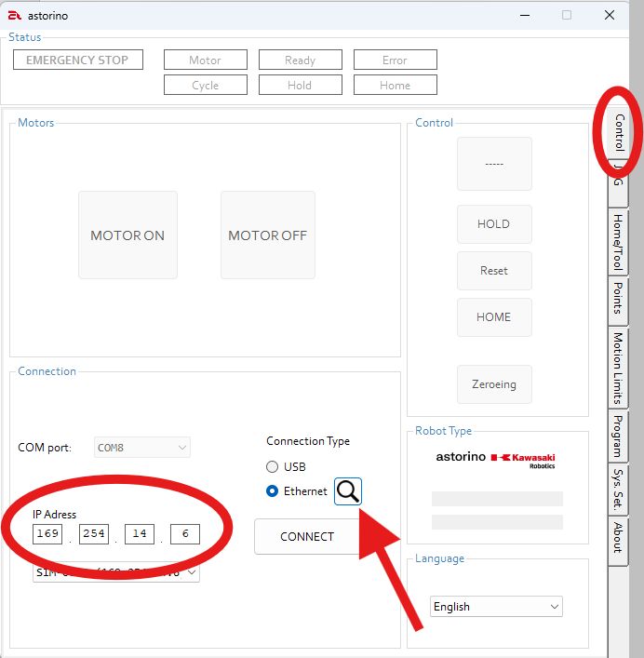Switch to the Control tab
The image size is (644, 658).
click(618, 133)
